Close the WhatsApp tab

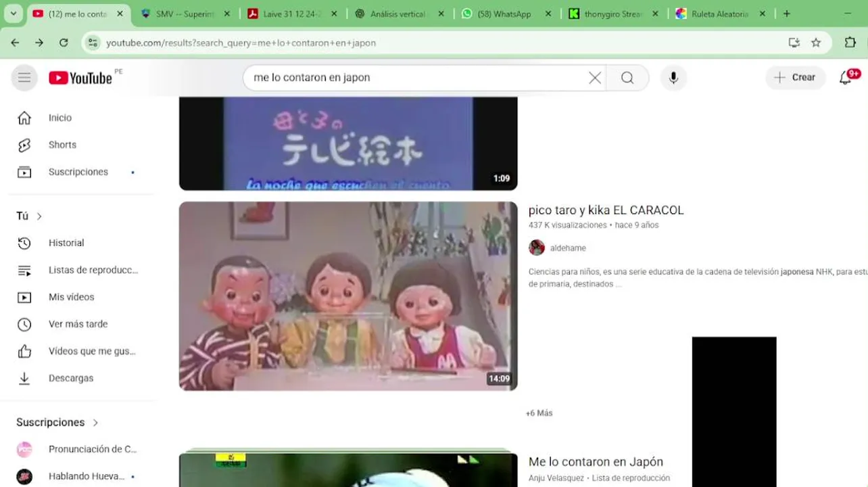click(548, 14)
